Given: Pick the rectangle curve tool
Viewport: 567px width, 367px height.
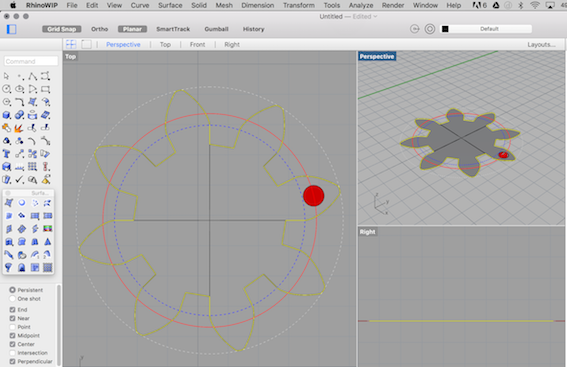Looking at the screenshot, I should (46, 89).
